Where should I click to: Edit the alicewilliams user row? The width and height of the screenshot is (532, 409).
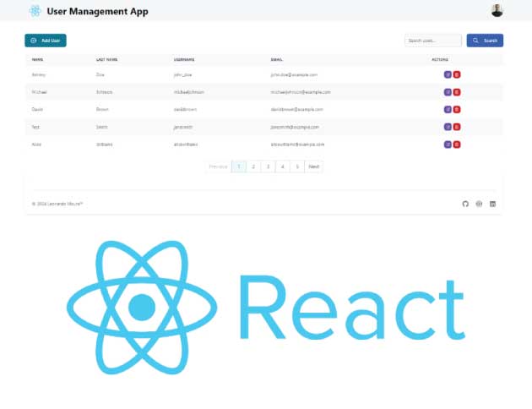[x=448, y=145]
